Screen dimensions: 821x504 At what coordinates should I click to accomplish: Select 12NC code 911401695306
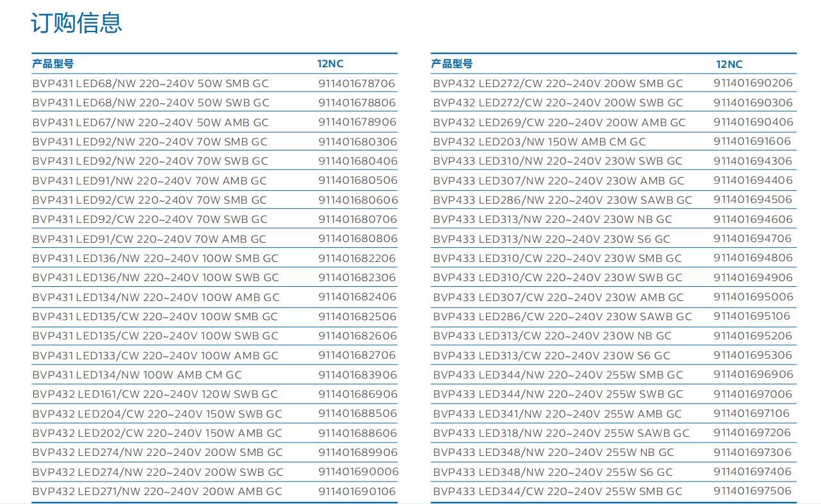pyautogui.click(x=753, y=355)
